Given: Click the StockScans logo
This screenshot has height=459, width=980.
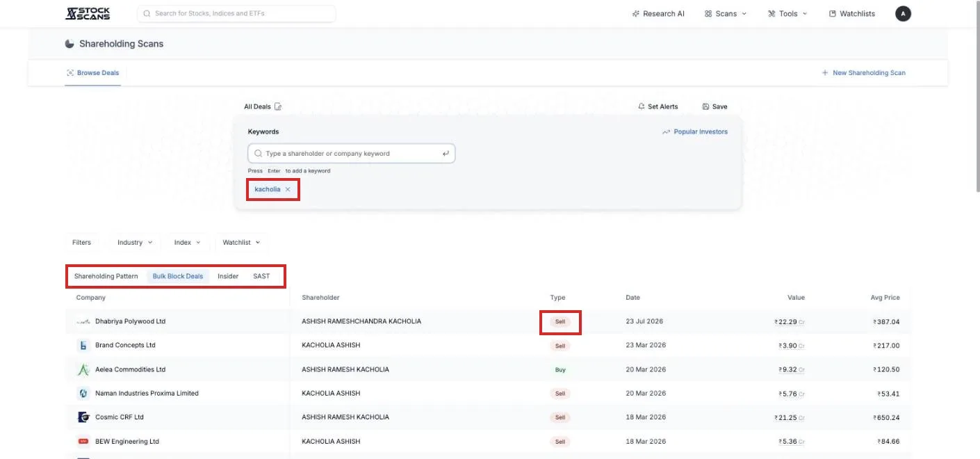Looking at the screenshot, I should coord(88,13).
